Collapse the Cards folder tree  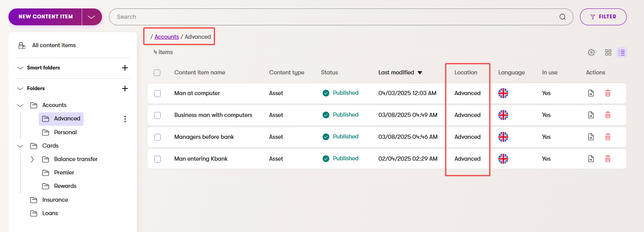[x=20, y=146]
